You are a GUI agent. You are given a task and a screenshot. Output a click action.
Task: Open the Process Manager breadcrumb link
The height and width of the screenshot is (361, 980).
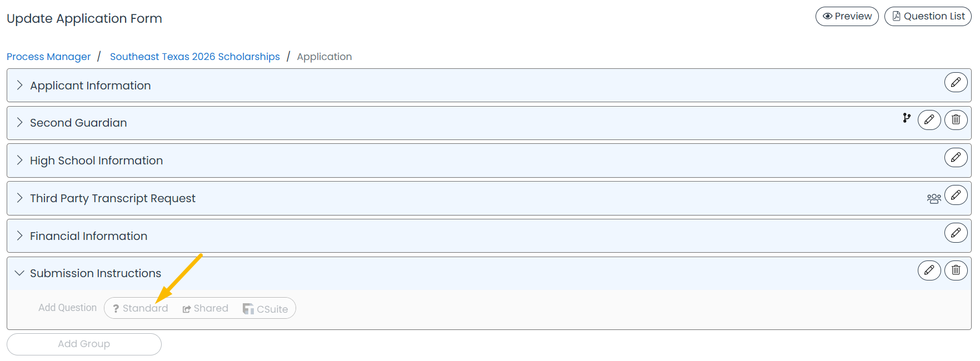tap(48, 57)
